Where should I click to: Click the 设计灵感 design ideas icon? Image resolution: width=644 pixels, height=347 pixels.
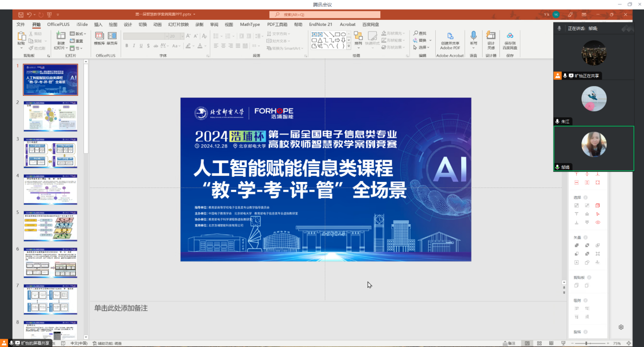[491, 35]
